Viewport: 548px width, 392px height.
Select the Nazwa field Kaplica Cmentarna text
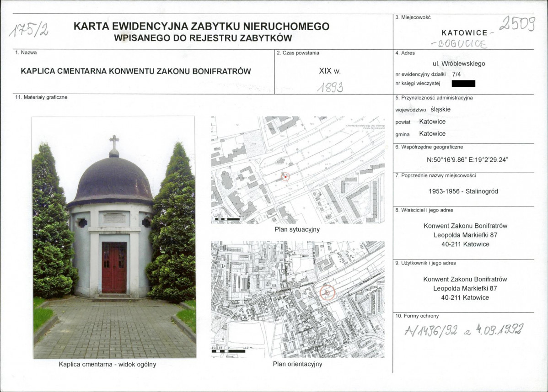[x=136, y=71]
